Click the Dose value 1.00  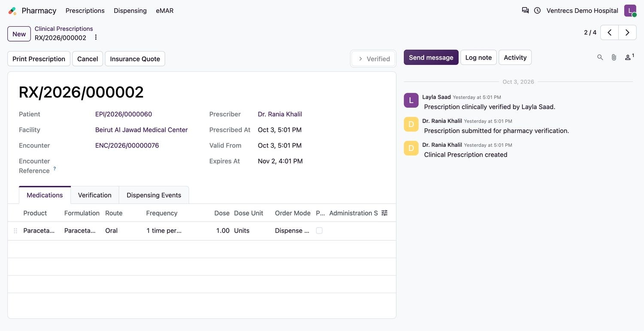point(223,231)
